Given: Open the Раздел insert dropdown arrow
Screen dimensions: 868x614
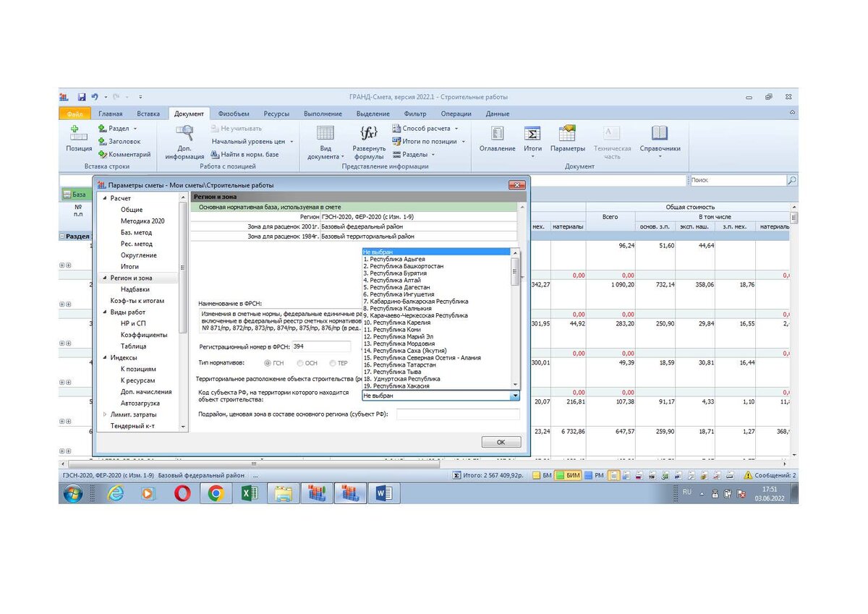Looking at the screenshot, I should click(x=135, y=129).
